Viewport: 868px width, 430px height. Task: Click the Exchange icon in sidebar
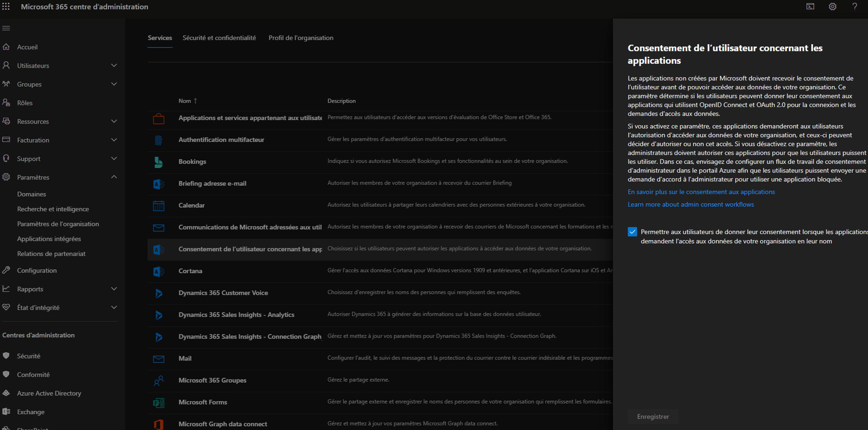tap(6, 411)
